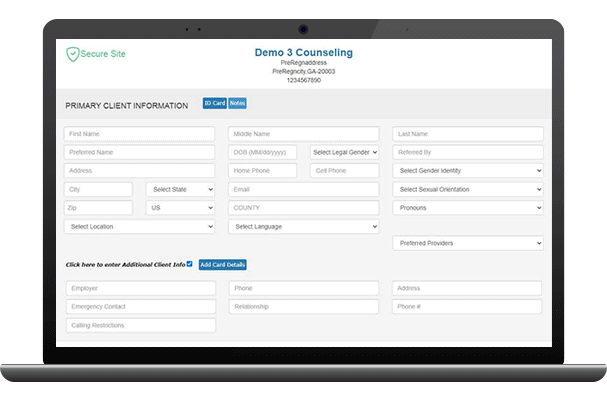Expand the Pronouns dropdown

(x=467, y=208)
